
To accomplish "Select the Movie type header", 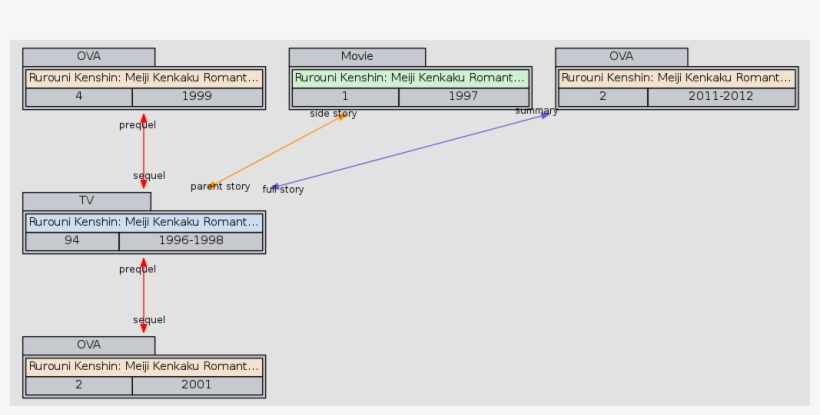I will [x=357, y=56].
